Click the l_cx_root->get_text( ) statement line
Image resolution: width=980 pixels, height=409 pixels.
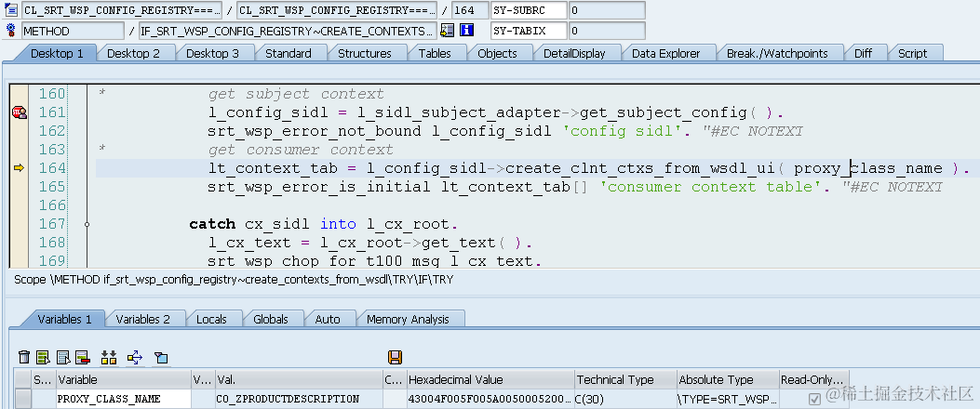pos(369,243)
